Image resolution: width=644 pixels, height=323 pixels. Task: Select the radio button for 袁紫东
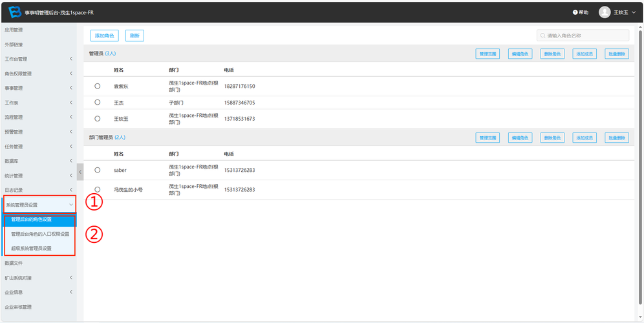pos(98,86)
